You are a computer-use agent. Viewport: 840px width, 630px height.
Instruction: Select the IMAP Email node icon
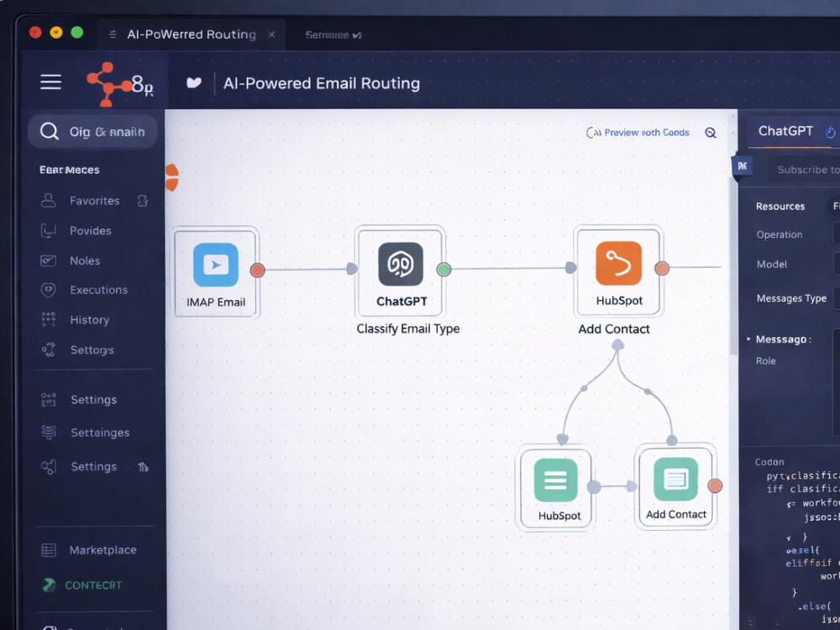tap(216, 265)
